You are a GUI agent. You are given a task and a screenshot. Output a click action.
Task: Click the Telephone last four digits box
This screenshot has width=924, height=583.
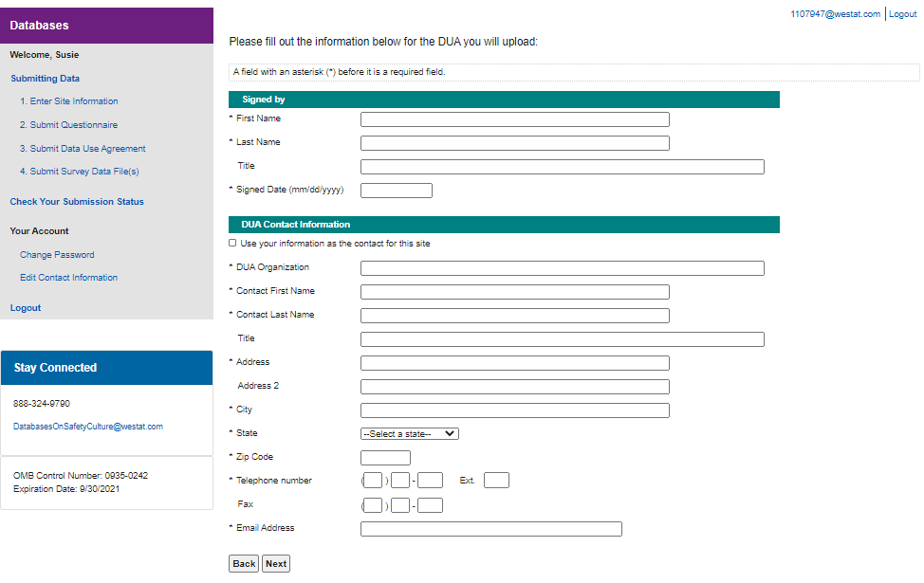[x=430, y=481]
